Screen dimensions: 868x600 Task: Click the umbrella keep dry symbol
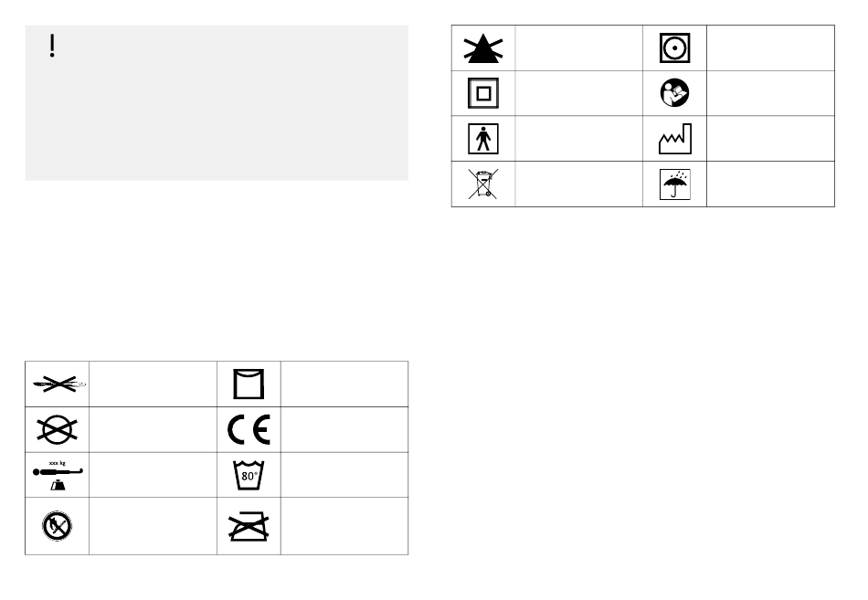point(675,184)
